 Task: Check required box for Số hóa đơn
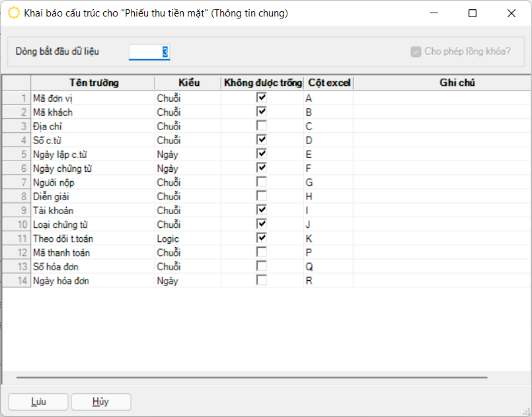coord(262,266)
